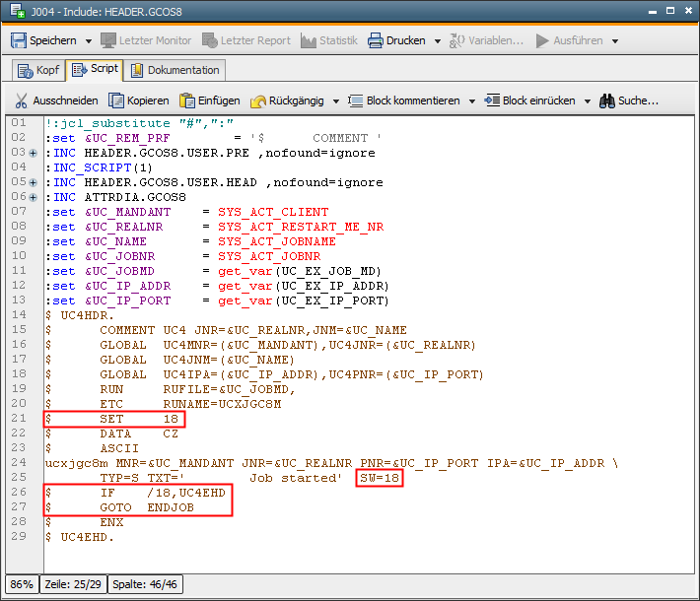Screen dimensions: 700x601
Task: Click the Ausschneiden scissors icon
Action: click(21, 100)
